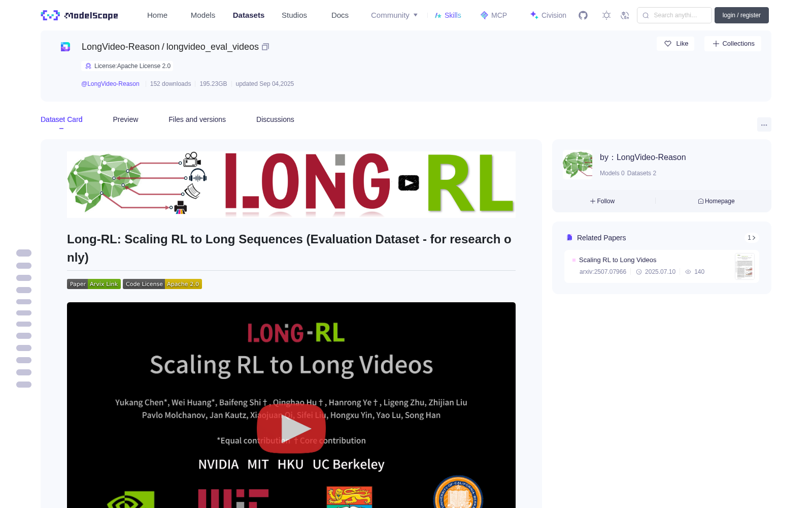Click the last outline navigation pill

click(x=24, y=385)
